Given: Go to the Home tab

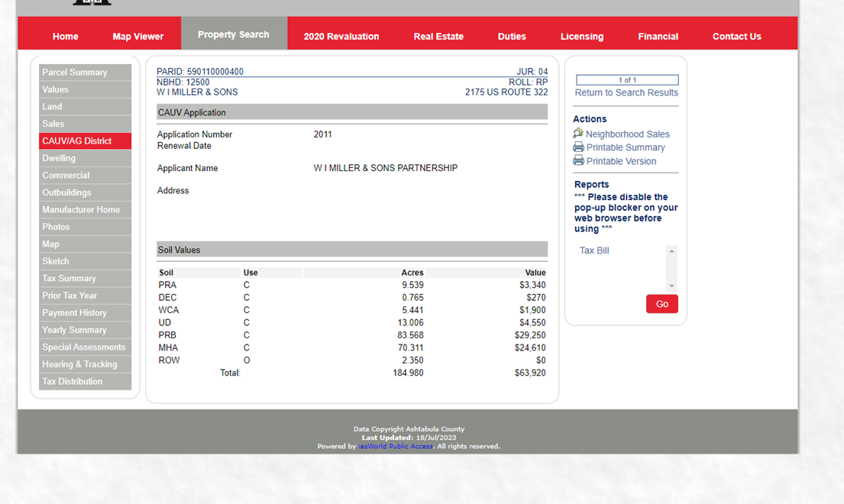Looking at the screenshot, I should click(x=66, y=36).
